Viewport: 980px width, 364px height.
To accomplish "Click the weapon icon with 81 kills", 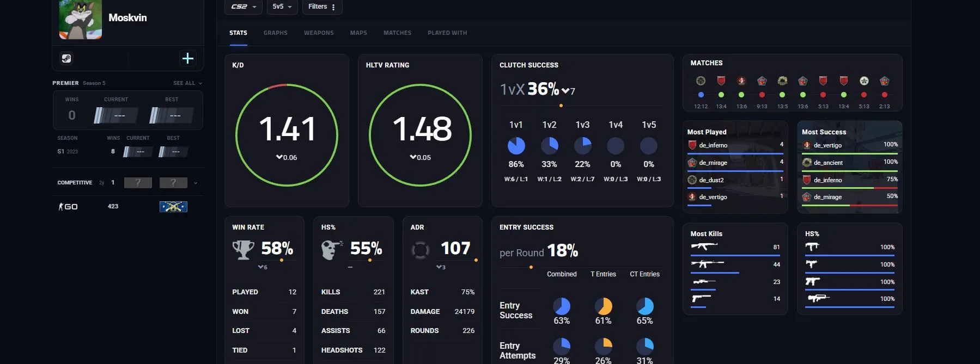I will [704, 246].
